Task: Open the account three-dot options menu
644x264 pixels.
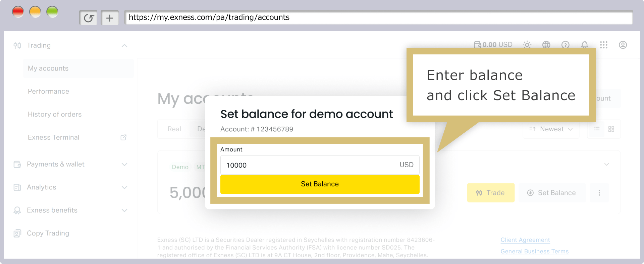Action: (599, 193)
